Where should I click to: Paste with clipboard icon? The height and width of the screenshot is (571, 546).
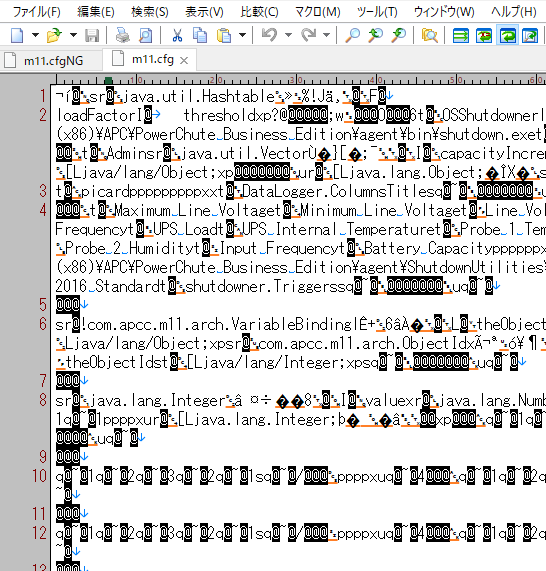[x=224, y=35]
